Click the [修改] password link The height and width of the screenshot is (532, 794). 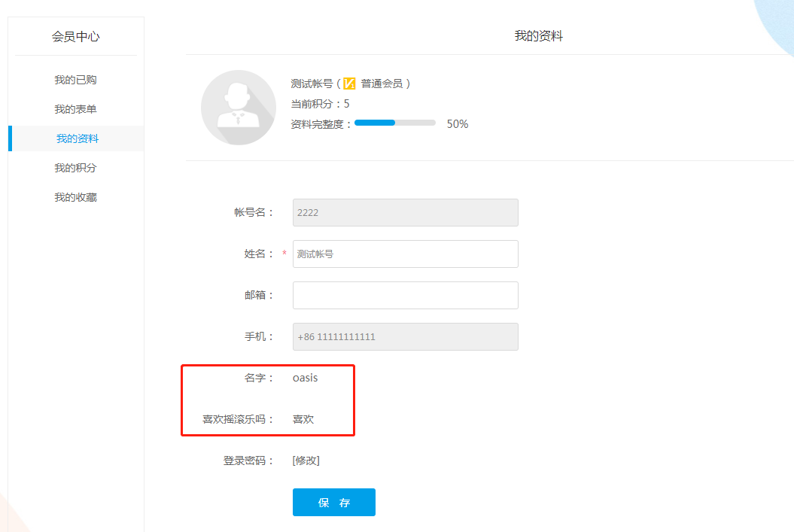[x=306, y=461]
